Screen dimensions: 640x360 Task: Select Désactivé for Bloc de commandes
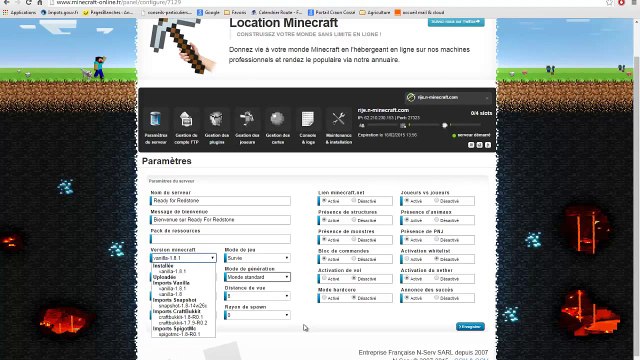click(354, 259)
